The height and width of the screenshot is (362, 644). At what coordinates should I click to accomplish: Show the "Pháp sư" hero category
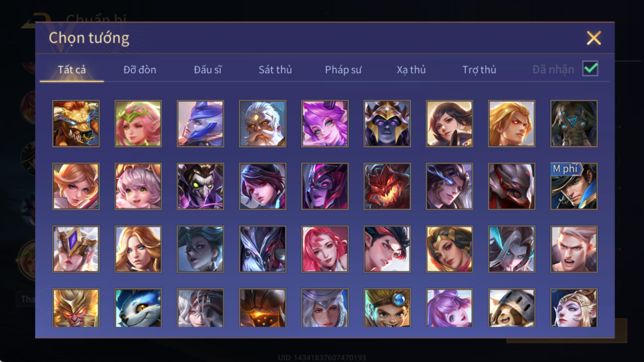343,70
